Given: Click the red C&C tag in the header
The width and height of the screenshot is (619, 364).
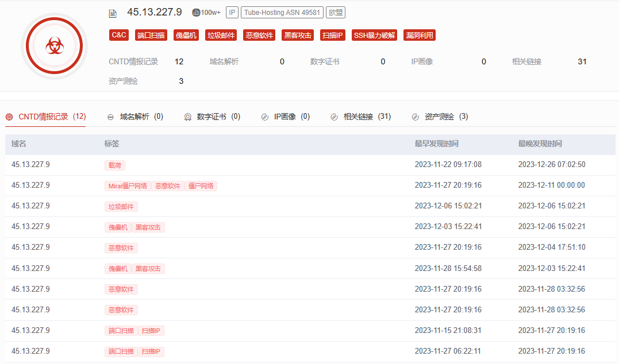Looking at the screenshot, I should (119, 35).
